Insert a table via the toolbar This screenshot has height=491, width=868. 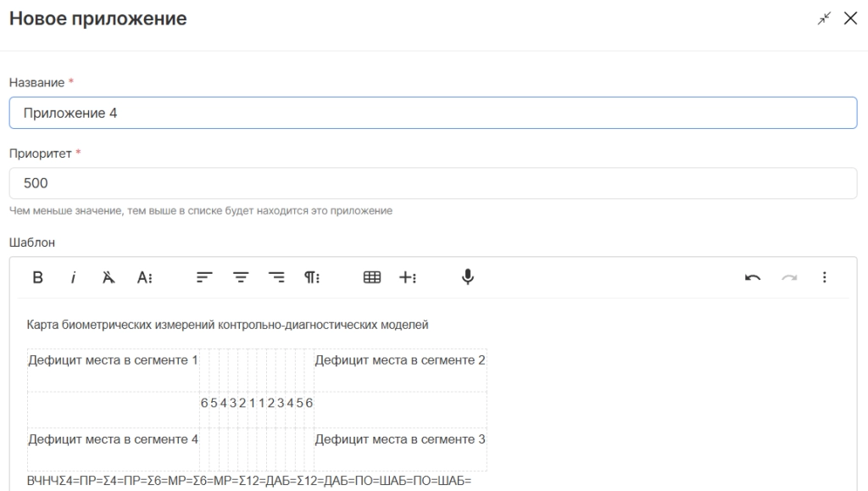click(371, 277)
